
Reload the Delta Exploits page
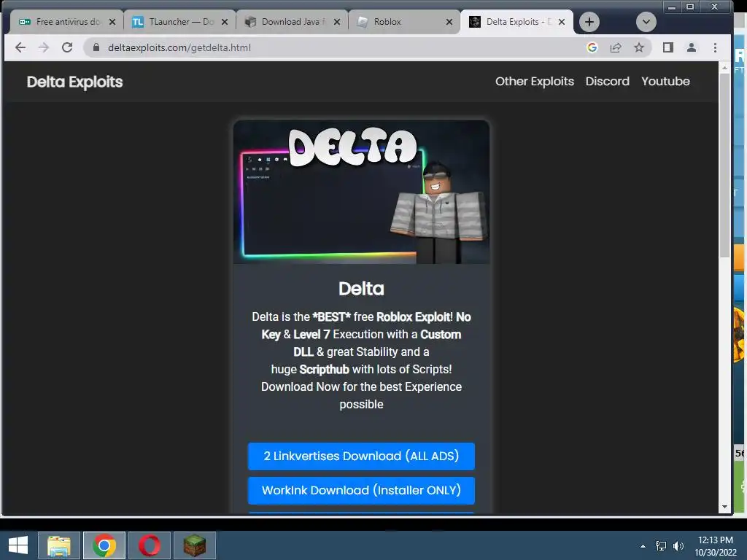tap(67, 47)
